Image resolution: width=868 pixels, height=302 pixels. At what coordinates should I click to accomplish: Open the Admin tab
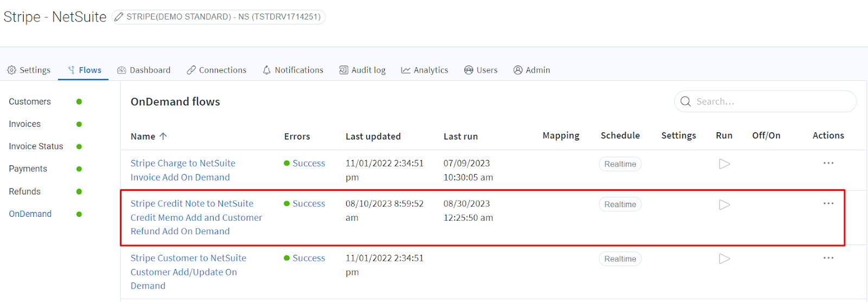(x=532, y=70)
